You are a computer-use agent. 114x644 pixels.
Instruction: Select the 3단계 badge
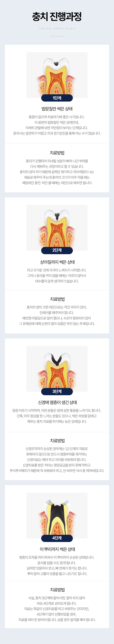point(57,391)
